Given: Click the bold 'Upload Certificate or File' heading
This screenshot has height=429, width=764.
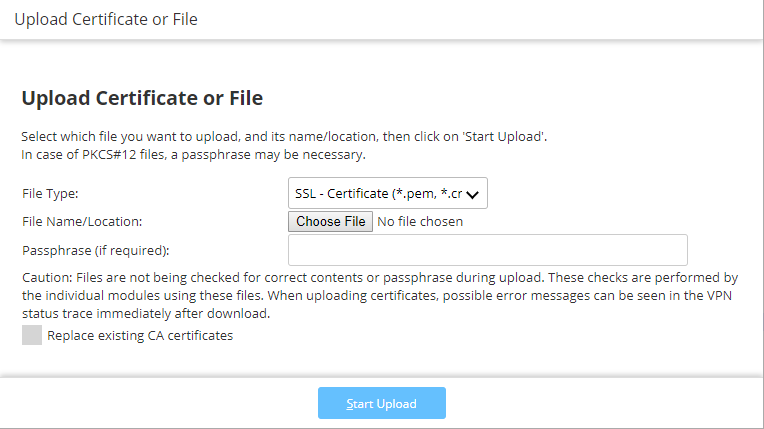Looking at the screenshot, I should pos(142,98).
